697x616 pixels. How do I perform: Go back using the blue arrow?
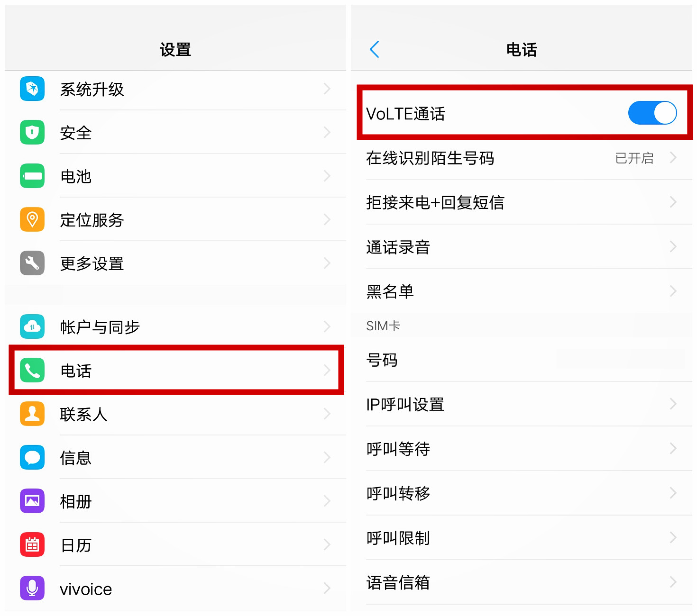pos(375,49)
